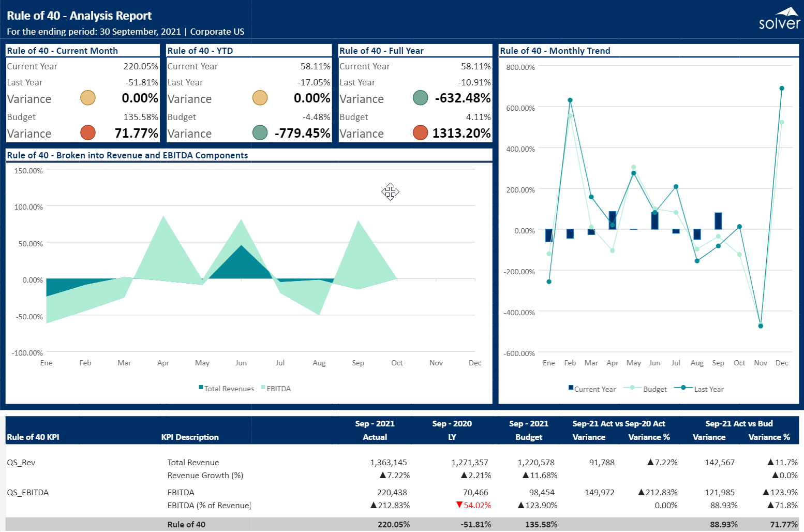The height and width of the screenshot is (532, 804).
Task: Click the 71.77% Current Month budget variance value
Action: 136,133
